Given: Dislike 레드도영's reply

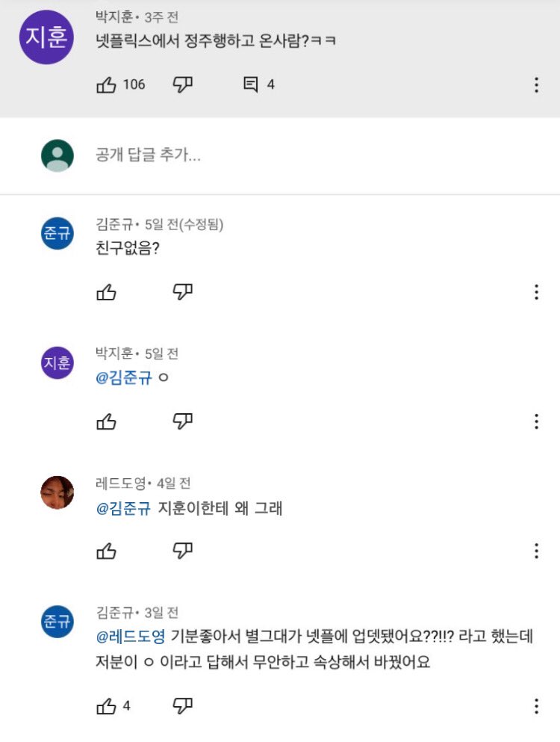Looking at the screenshot, I should (x=183, y=551).
